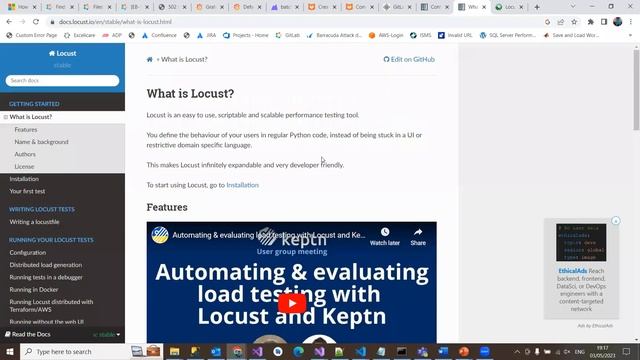Open the notification center icon
This screenshot has width=640, height=360.
tap(626, 351)
